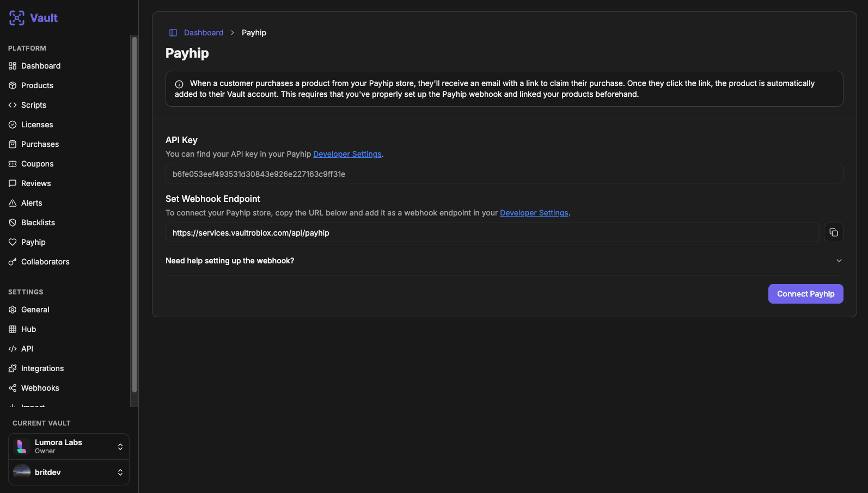Copy the webhook URL with the copy icon
Screen dimensions: 868x493
833,232
